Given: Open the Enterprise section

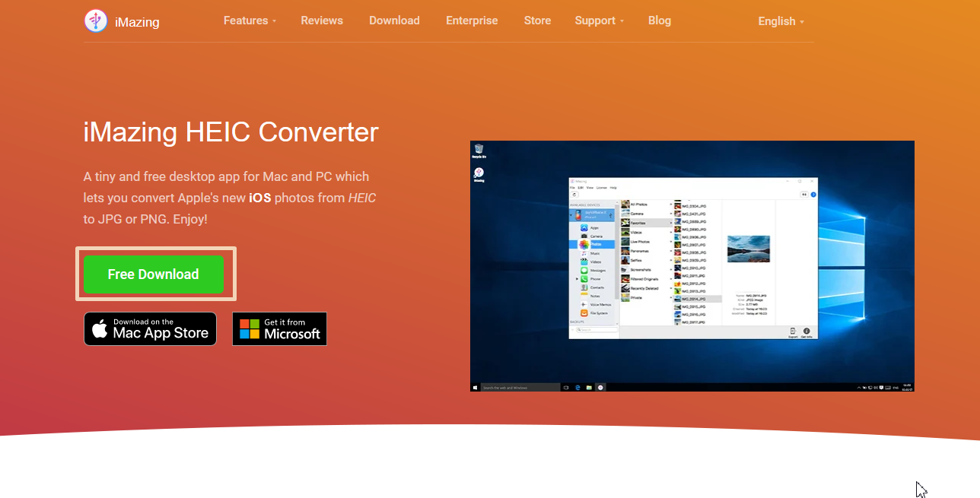Looking at the screenshot, I should coord(472,21).
